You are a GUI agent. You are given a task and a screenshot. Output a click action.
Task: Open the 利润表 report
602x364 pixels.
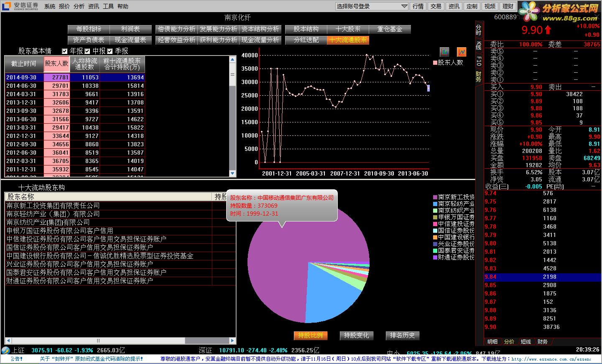[130, 29]
